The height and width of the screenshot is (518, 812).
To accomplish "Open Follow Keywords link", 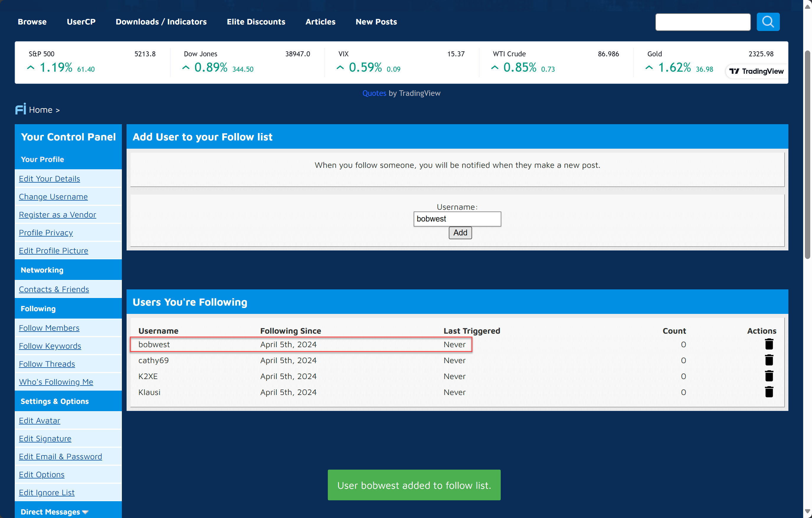I will coord(50,346).
